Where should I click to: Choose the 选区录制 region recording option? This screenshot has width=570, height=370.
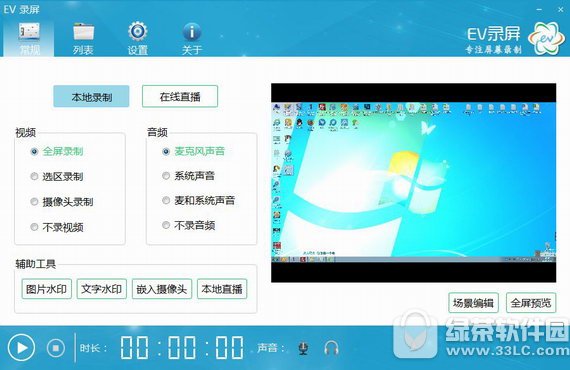(x=57, y=177)
